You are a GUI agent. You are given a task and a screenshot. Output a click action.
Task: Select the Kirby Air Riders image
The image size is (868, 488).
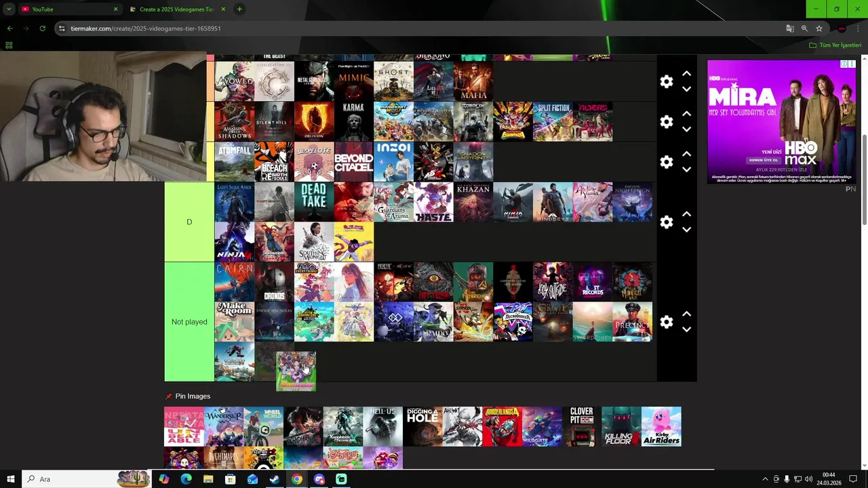pos(661,426)
